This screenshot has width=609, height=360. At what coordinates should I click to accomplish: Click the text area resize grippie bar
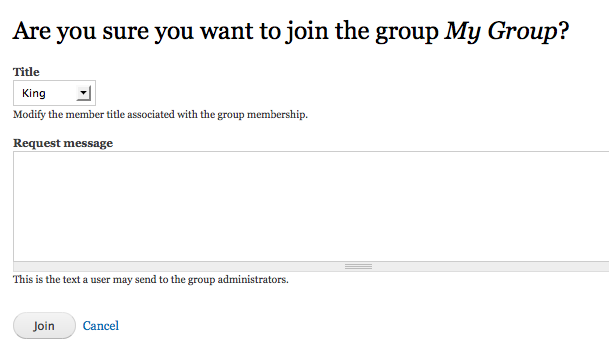pos(311,266)
